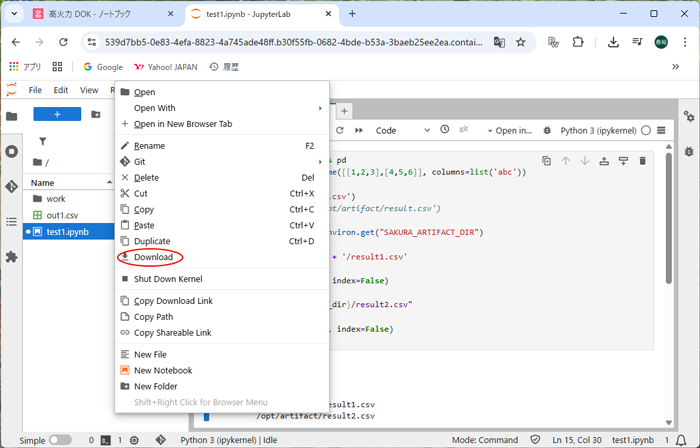Select the out1.csv file in browser
This screenshot has height=448, width=700.
[x=61, y=215]
